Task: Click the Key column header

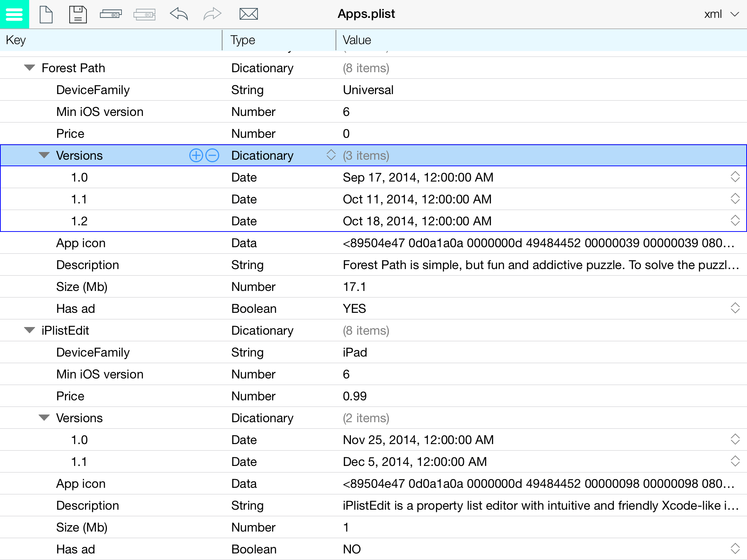Action: 16,40
